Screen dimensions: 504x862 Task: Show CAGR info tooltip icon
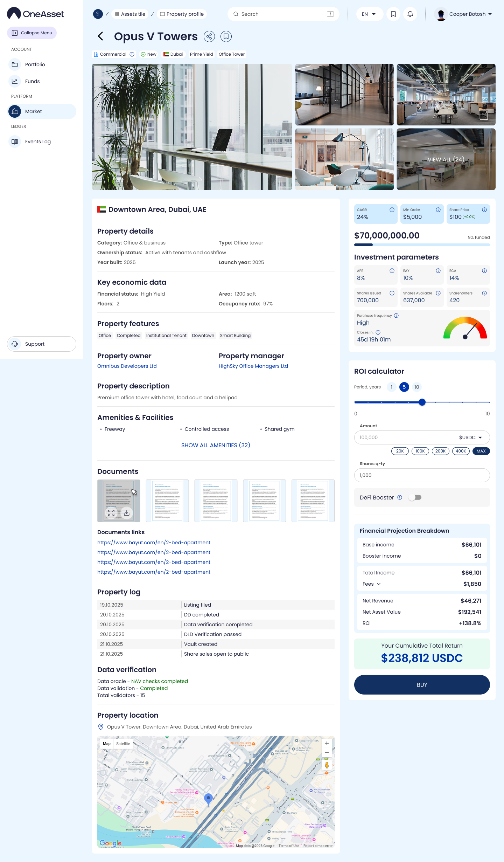(392, 210)
